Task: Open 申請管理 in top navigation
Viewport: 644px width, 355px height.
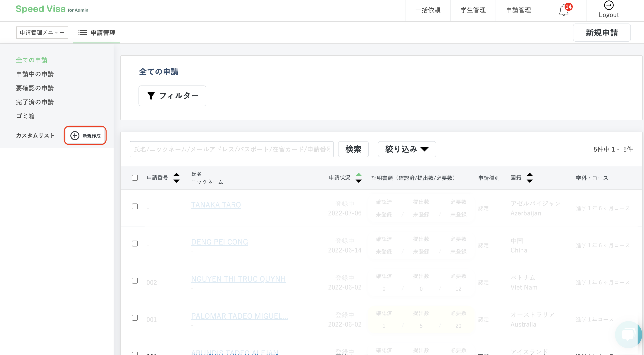Action: (x=518, y=10)
